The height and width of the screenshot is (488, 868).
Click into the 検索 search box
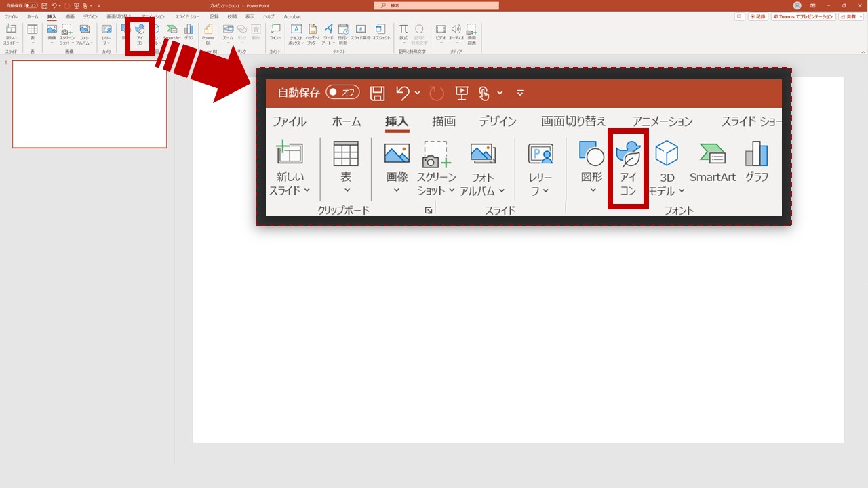tap(436, 5)
